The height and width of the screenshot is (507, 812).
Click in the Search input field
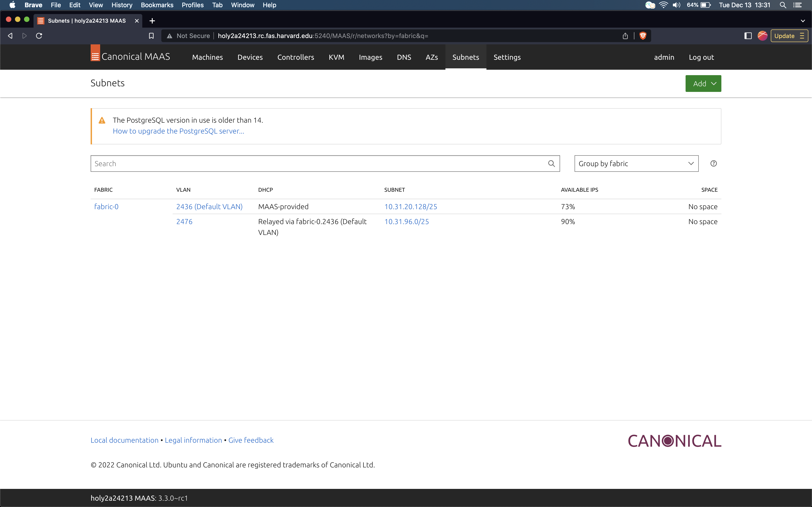click(319, 164)
